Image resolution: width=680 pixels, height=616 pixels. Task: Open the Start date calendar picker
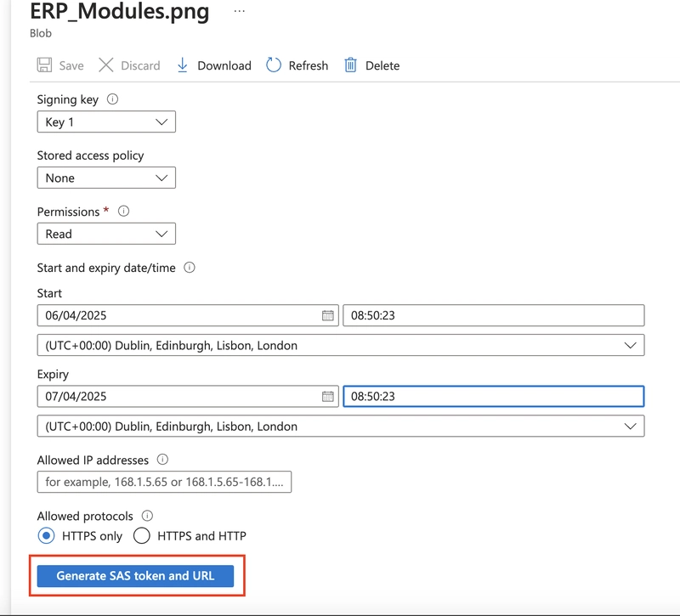[328, 315]
